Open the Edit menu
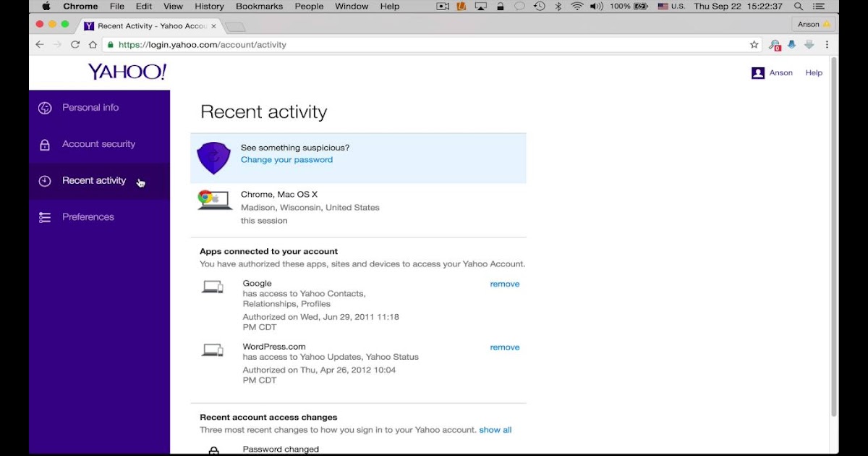 (144, 7)
